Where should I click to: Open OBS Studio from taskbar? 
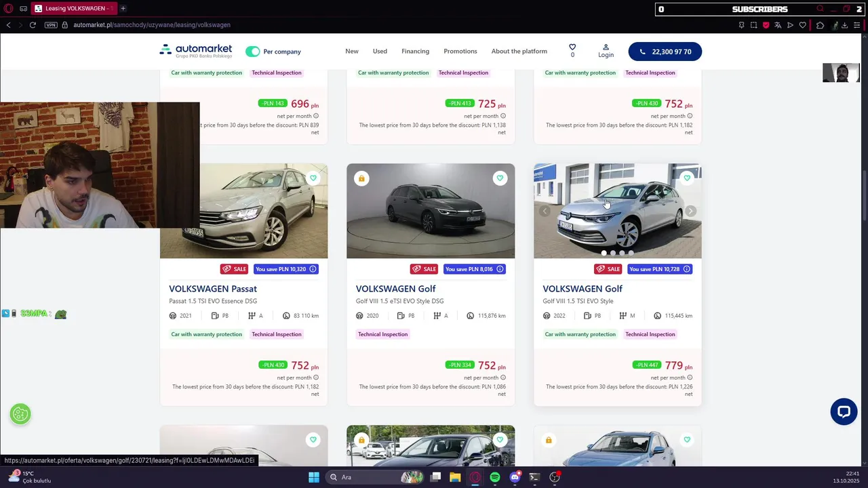555,477
